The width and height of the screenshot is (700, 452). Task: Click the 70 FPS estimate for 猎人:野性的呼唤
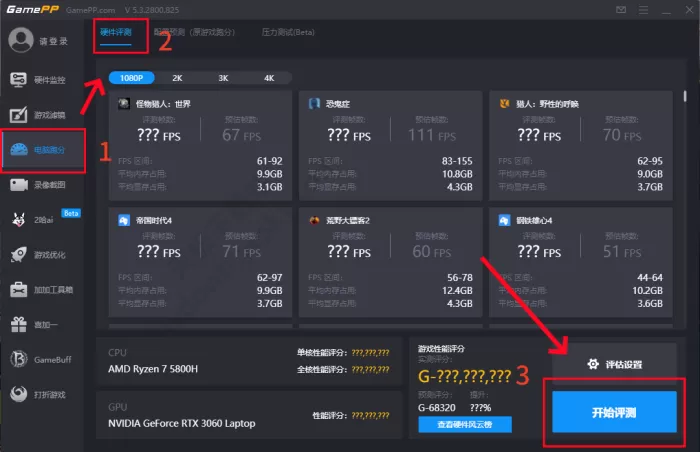tap(622, 135)
